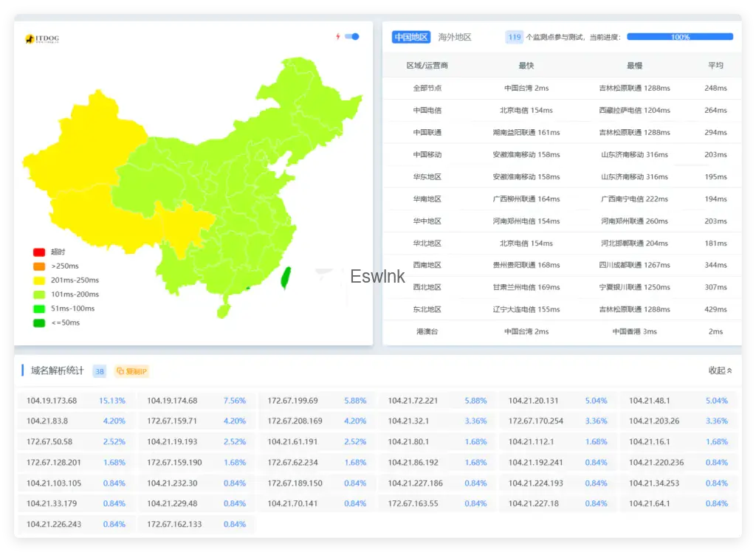The height and width of the screenshot is (552, 756).
Task: Click the 复制IP button
Action: [132, 371]
